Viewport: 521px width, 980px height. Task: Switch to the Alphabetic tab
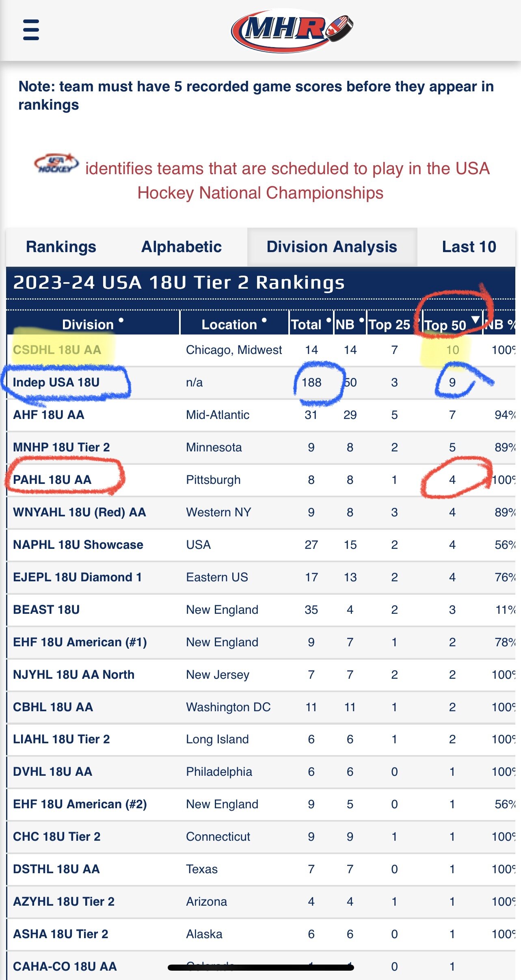pyautogui.click(x=182, y=246)
